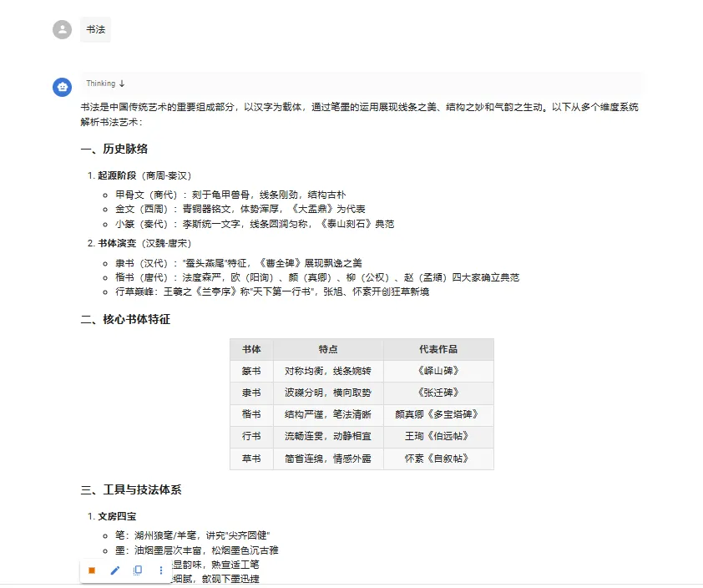The width and height of the screenshot is (703, 588).
Task: Click the list item 文房四宝
Action: point(117,516)
